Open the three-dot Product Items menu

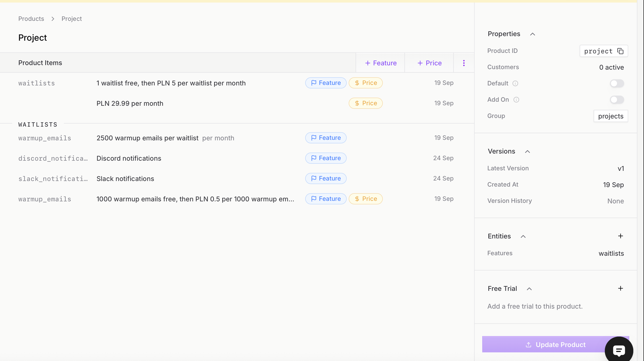(464, 63)
